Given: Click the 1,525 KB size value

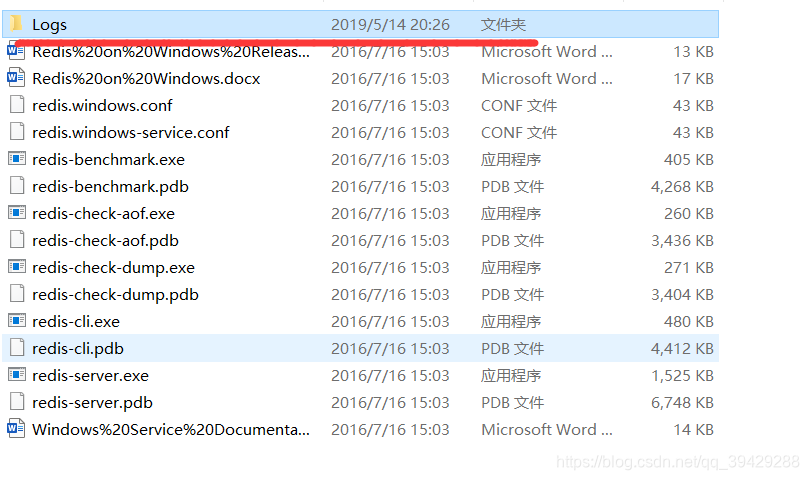Looking at the screenshot, I should pos(682,376).
